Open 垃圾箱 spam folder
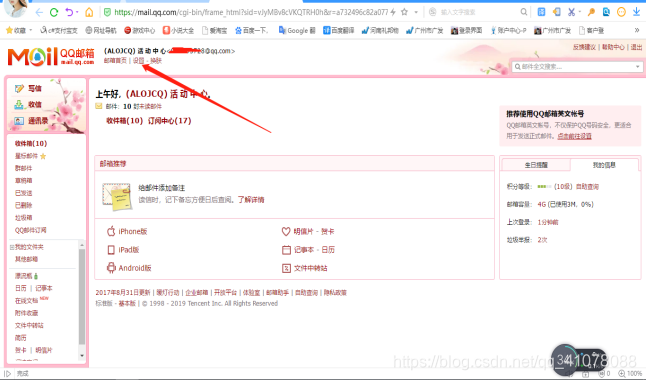This screenshot has height=380, width=646. [x=23, y=218]
